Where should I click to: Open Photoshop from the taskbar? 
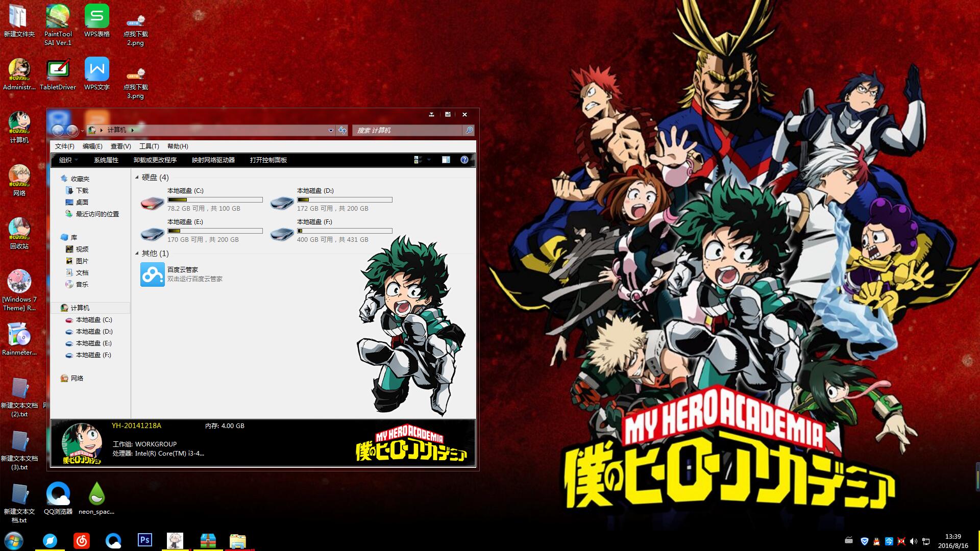coord(145,540)
